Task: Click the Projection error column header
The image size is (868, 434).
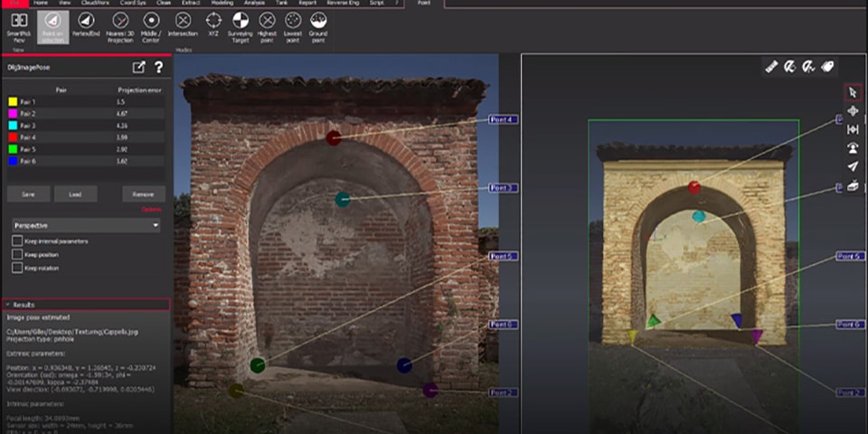Action: 139,90
